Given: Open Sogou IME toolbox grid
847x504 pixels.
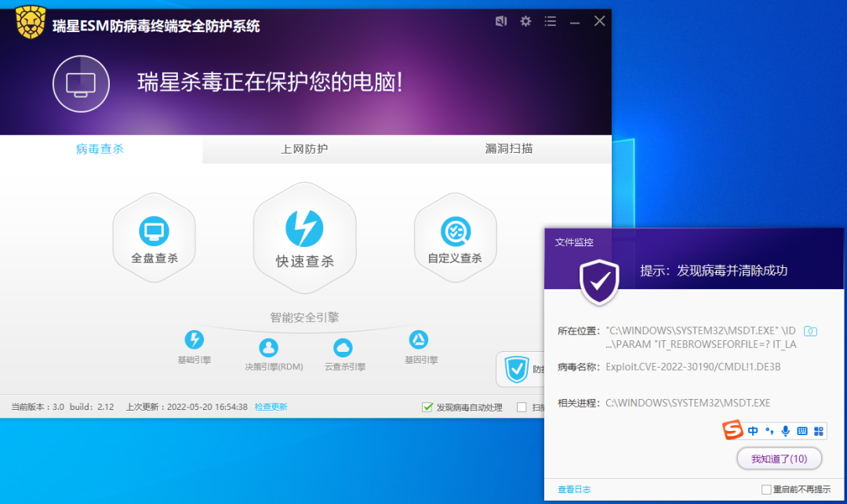Looking at the screenshot, I should 818,431.
